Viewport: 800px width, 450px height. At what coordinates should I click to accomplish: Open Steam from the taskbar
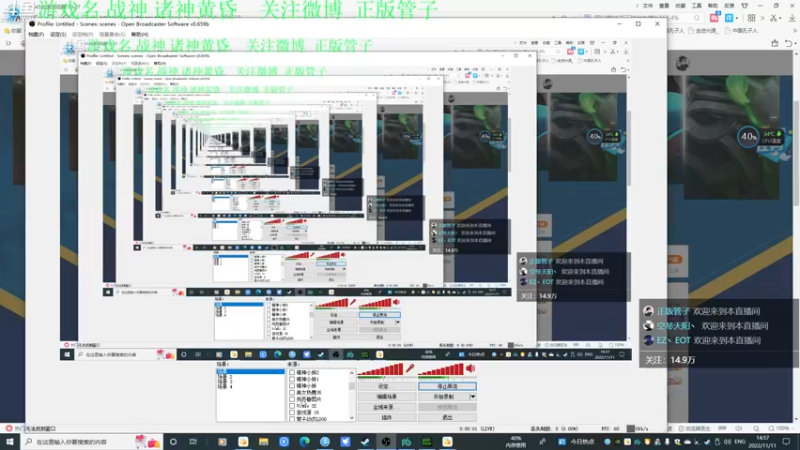pyautogui.click(x=365, y=442)
